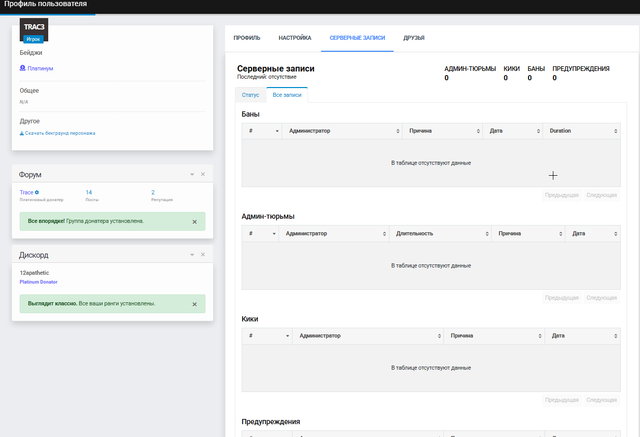
Task: Close the Форум panel
Action: click(203, 174)
